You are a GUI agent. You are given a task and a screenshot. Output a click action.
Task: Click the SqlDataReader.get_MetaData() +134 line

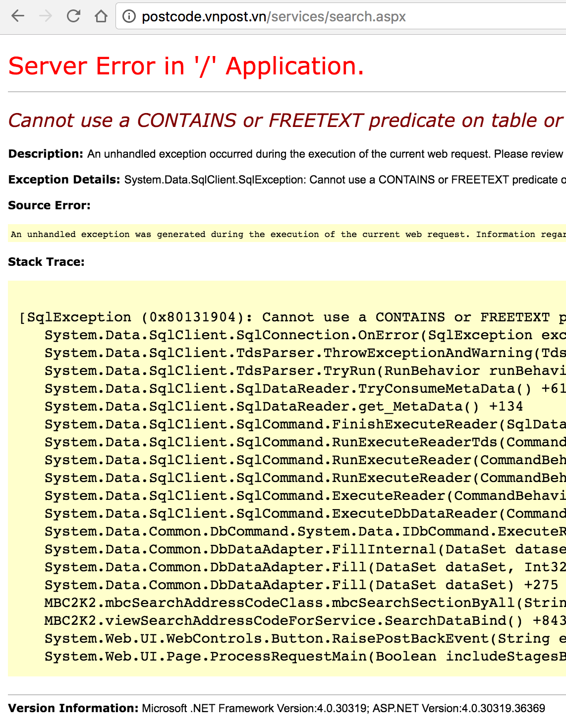pos(283,407)
